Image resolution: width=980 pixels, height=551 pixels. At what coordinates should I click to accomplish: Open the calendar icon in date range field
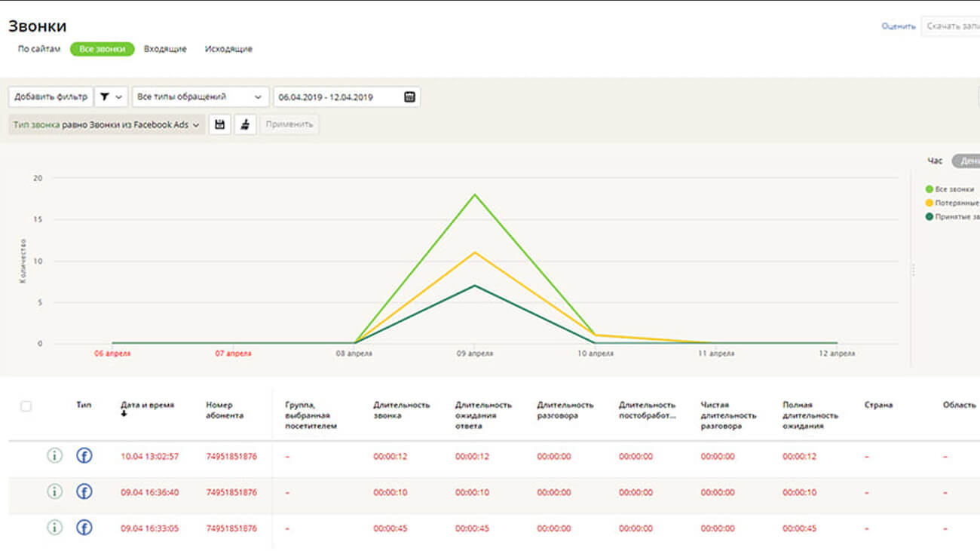click(x=409, y=97)
